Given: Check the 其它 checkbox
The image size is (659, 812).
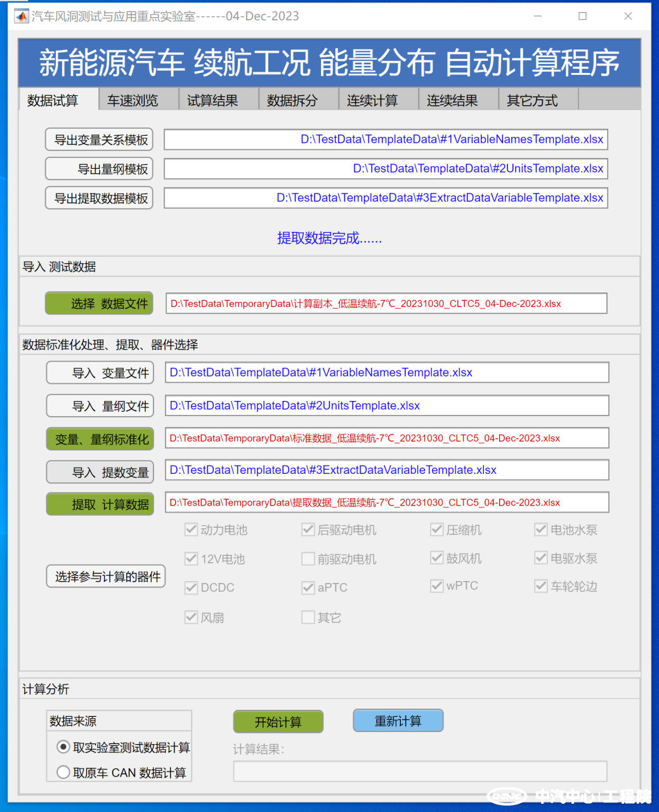Looking at the screenshot, I should click(x=308, y=617).
